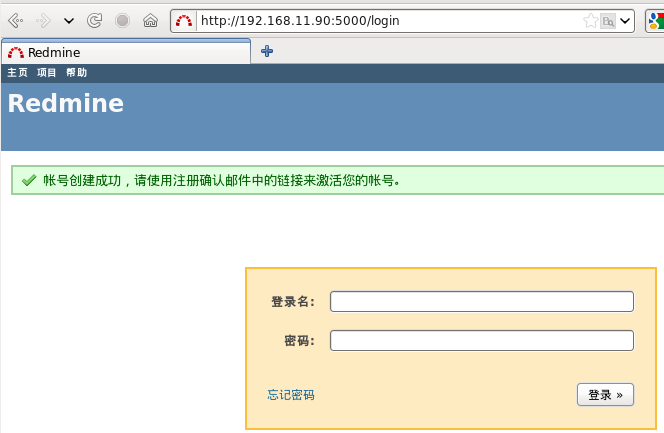Open 主页 in top menu

17,73
